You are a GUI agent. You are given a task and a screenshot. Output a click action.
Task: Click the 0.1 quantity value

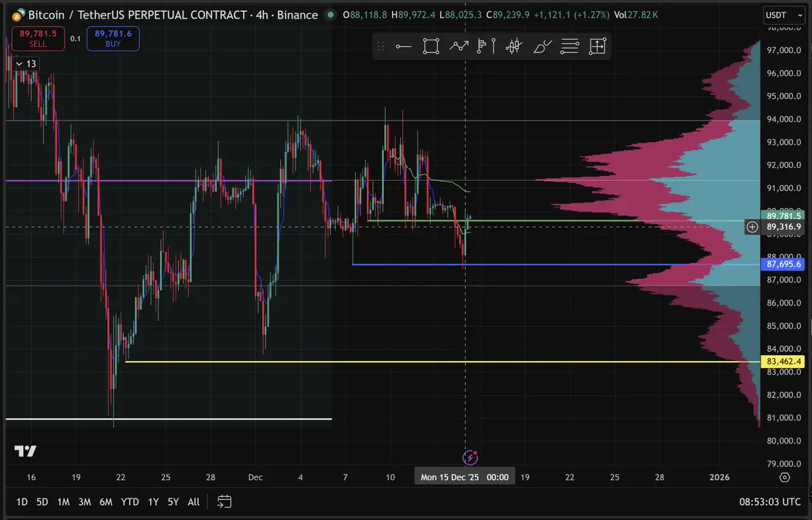(76, 39)
